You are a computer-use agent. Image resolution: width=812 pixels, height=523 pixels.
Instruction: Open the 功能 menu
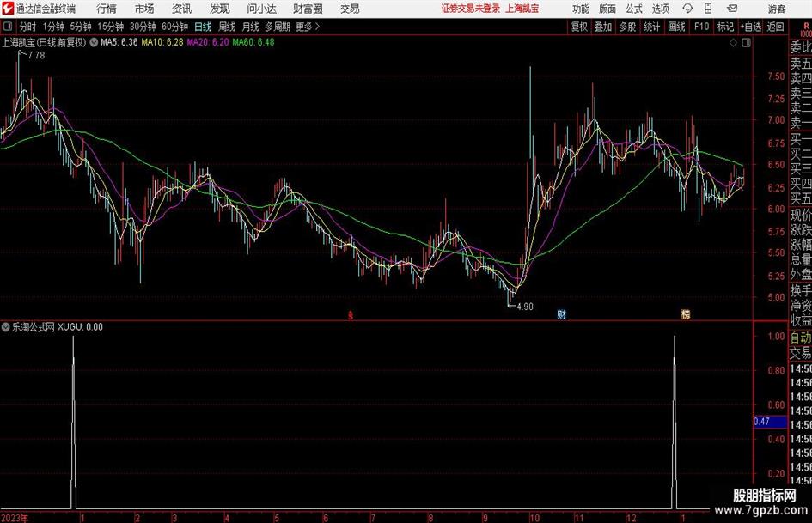point(581,9)
